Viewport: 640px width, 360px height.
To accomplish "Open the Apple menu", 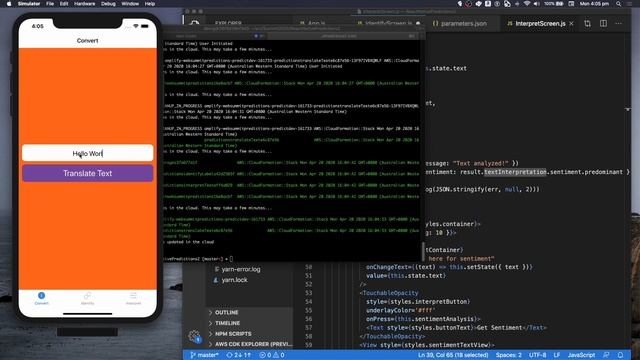I will [x=9, y=4].
